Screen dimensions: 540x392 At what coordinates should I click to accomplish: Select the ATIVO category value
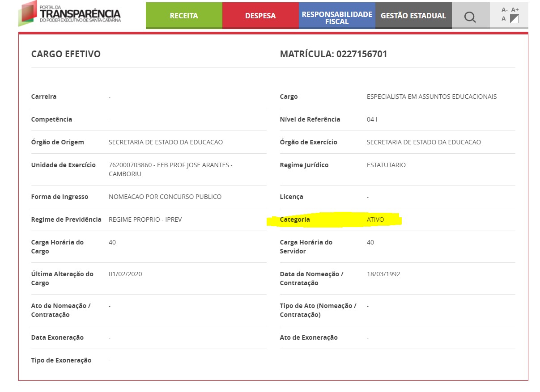(375, 219)
